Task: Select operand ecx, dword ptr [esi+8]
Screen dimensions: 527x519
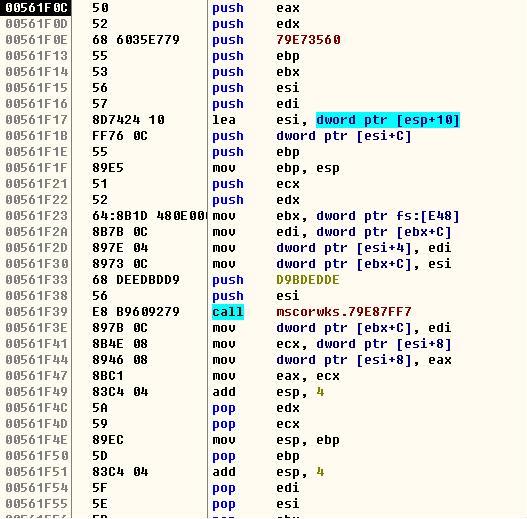Action: tap(364, 344)
